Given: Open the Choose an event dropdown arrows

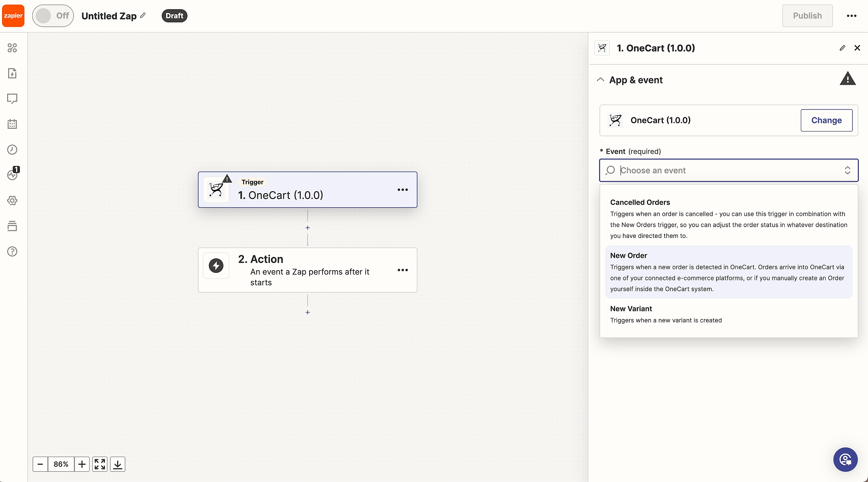Looking at the screenshot, I should click(847, 170).
